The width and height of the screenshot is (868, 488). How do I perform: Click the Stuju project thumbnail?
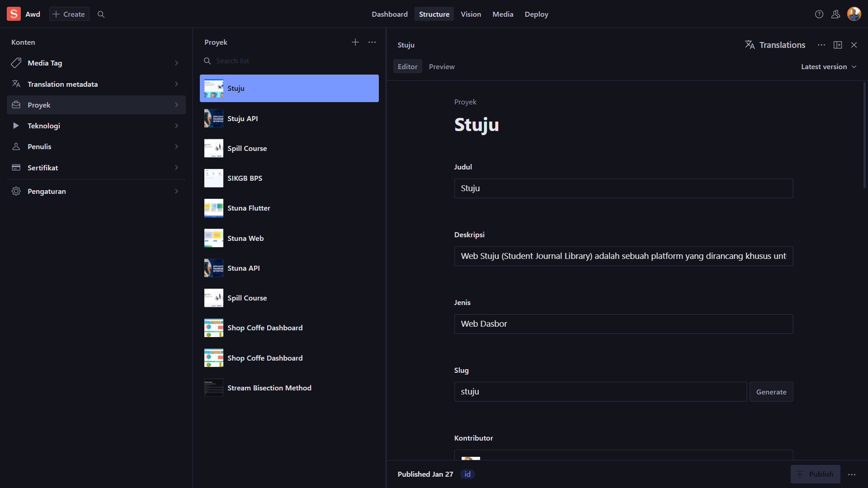tap(214, 89)
